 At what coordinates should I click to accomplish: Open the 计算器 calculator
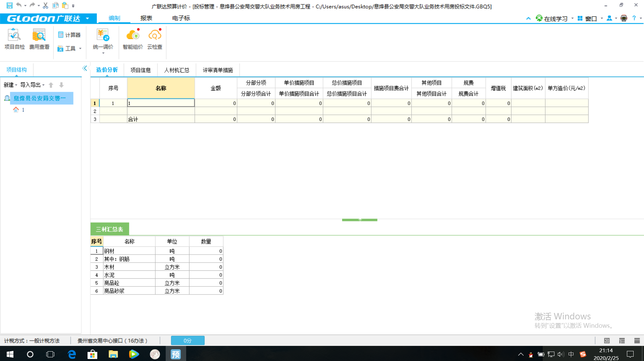69,35
